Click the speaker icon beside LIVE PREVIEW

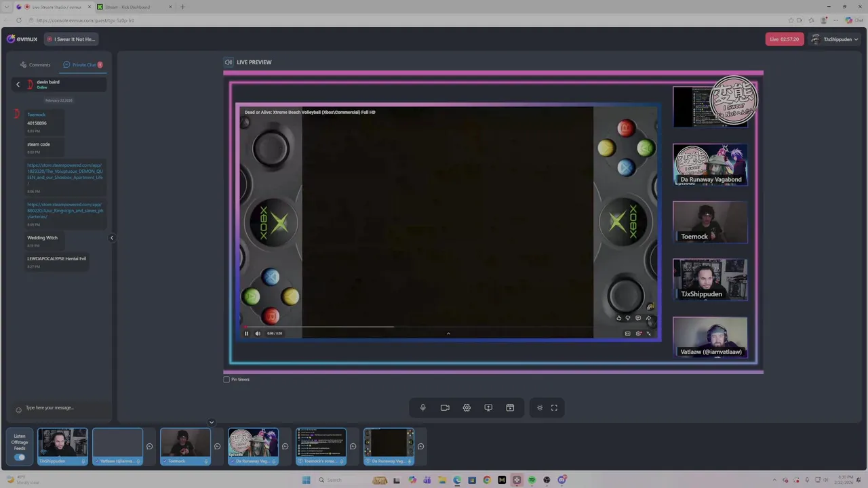229,62
